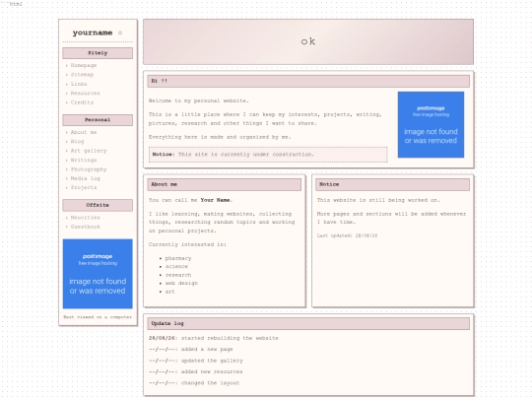Open the Homepage link in sidebar
532x399 pixels.
point(84,65)
